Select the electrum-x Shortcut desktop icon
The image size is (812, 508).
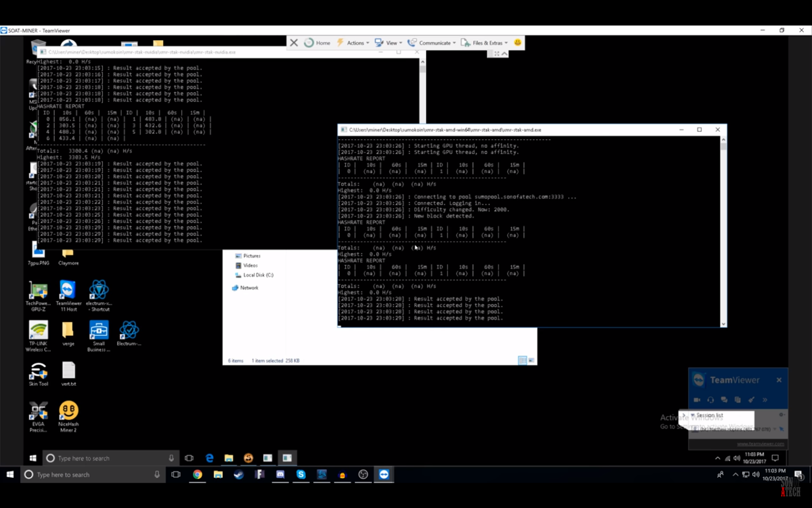point(98,296)
